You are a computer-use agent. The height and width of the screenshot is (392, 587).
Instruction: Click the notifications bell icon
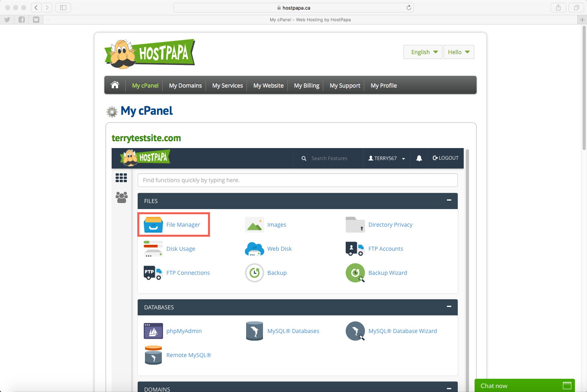coord(419,158)
